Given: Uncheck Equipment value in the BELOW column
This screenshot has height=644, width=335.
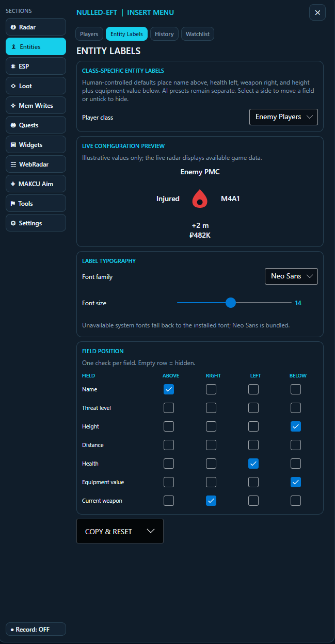Looking at the screenshot, I should pos(296,482).
